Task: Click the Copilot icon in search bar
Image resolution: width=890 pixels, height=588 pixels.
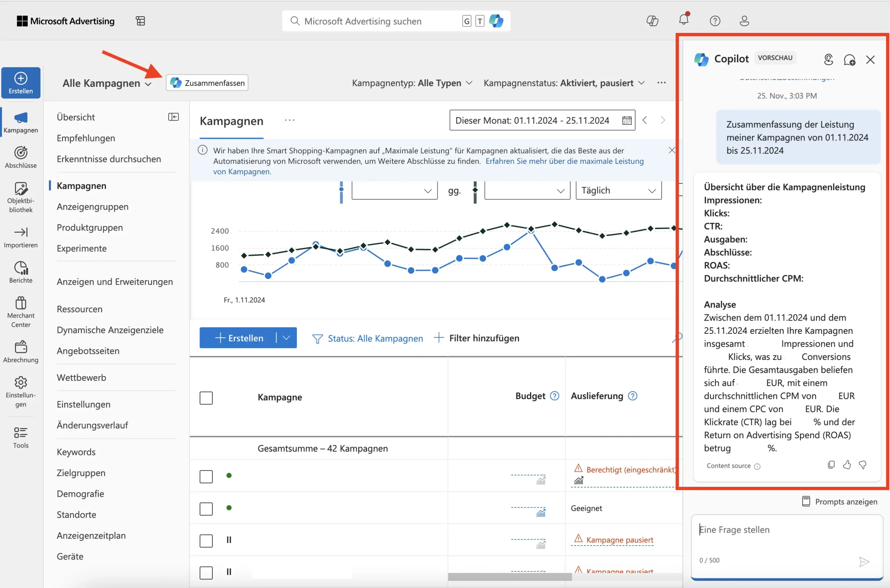Action: (496, 21)
